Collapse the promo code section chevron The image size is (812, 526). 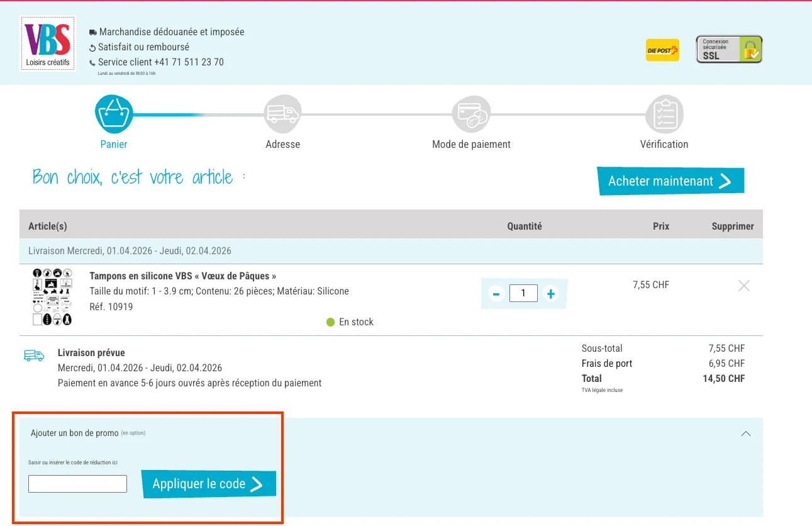(x=746, y=434)
